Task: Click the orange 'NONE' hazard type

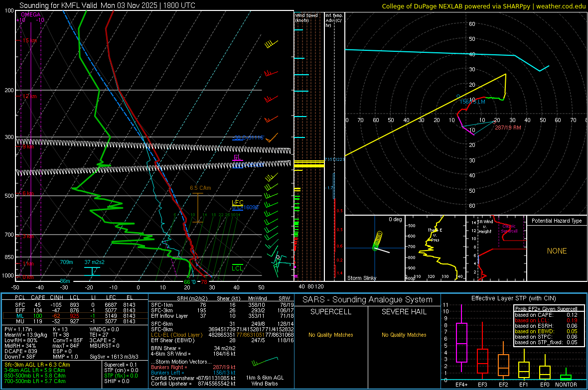Action: pyautogui.click(x=557, y=251)
